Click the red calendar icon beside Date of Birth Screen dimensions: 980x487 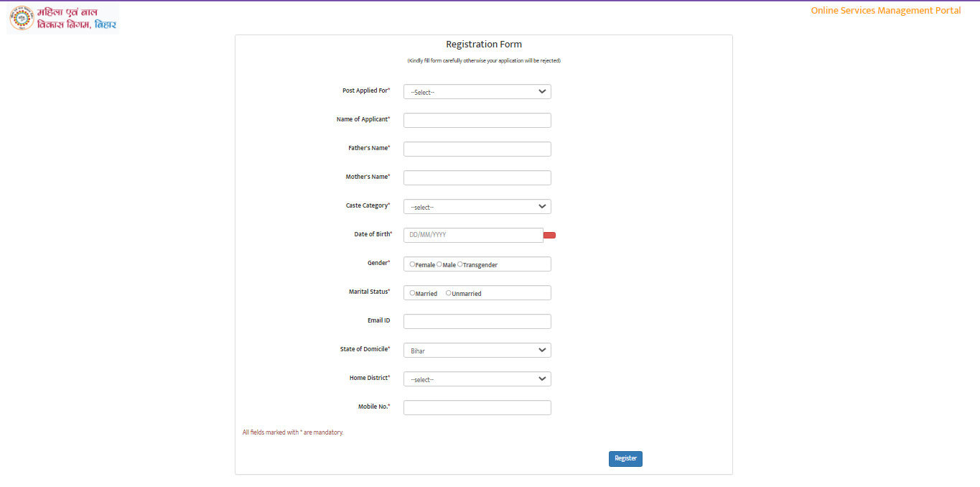click(549, 236)
